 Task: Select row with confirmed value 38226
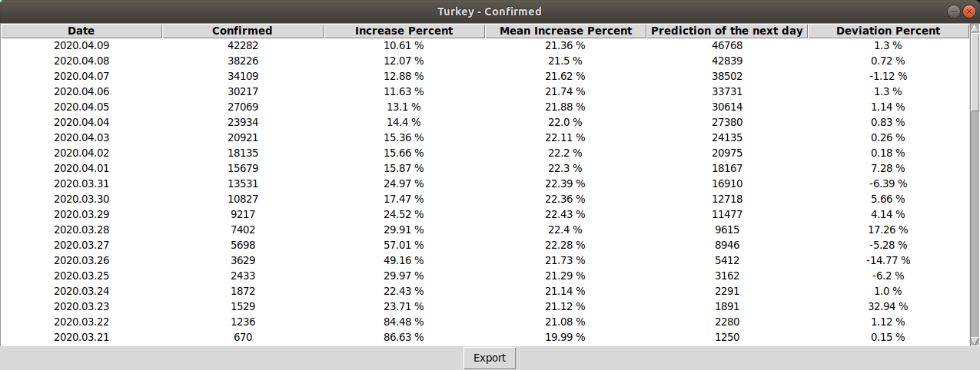pos(242,61)
